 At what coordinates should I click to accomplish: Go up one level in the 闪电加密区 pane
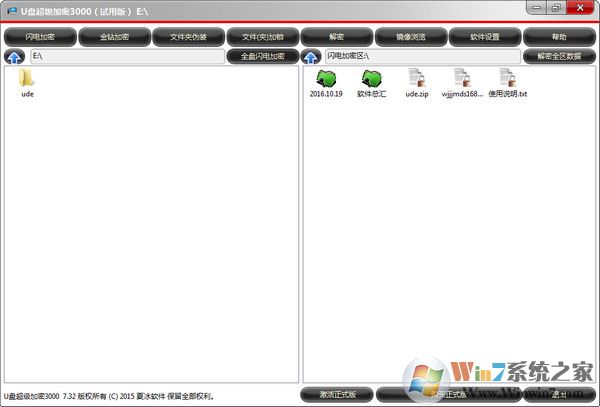(311, 57)
